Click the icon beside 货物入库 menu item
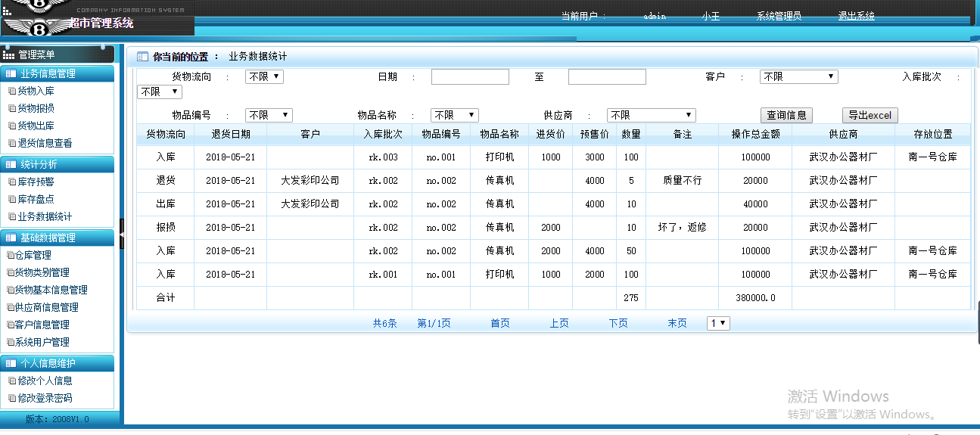The height and width of the screenshot is (435, 980). click(x=11, y=91)
